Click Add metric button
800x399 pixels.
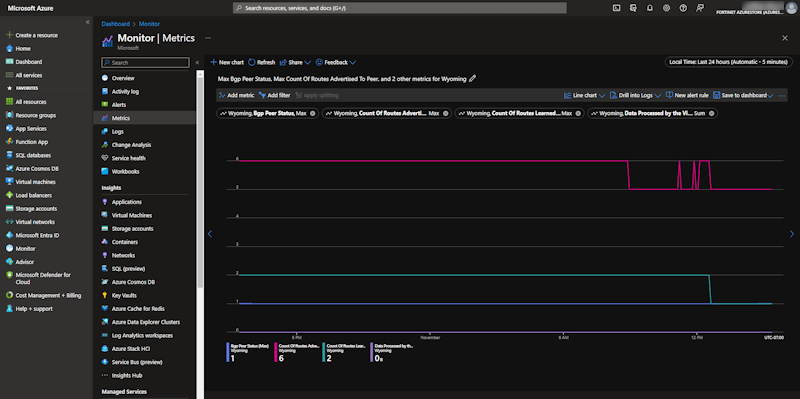(x=236, y=95)
